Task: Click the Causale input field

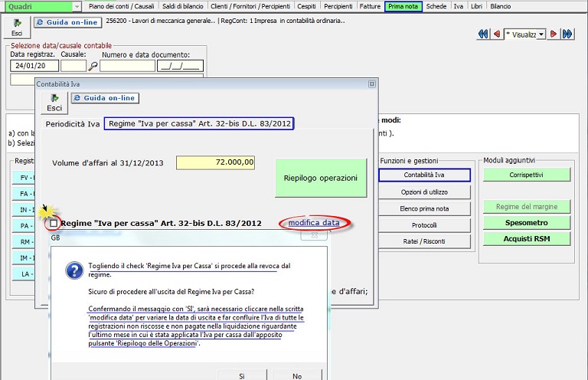Action: point(73,66)
